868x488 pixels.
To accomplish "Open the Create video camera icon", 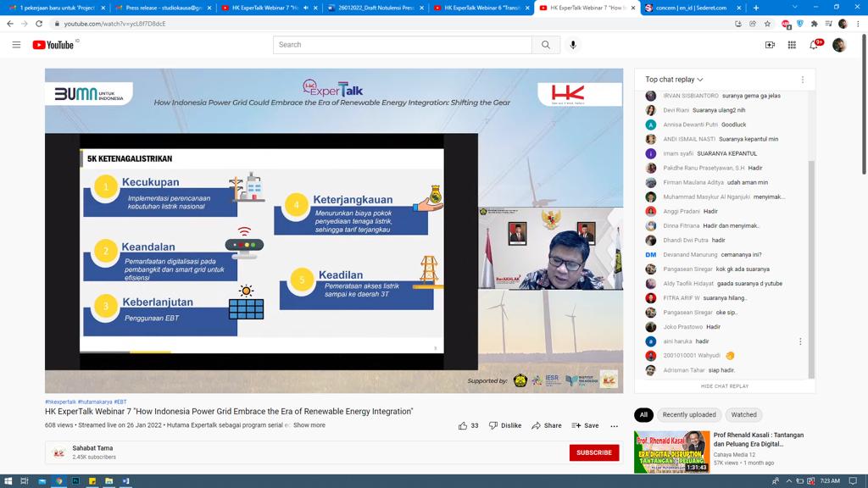I will tap(770, 45).
